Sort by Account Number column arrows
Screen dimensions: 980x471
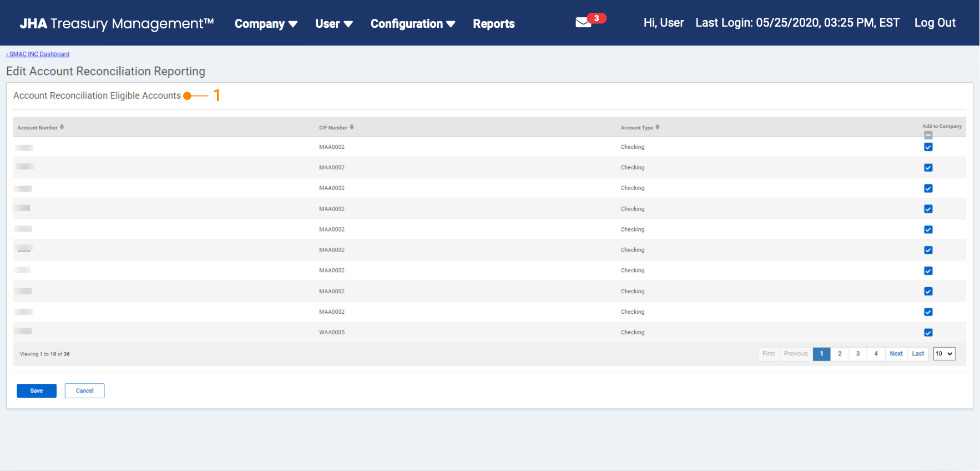pyautogui.click(x=62, y=127)
